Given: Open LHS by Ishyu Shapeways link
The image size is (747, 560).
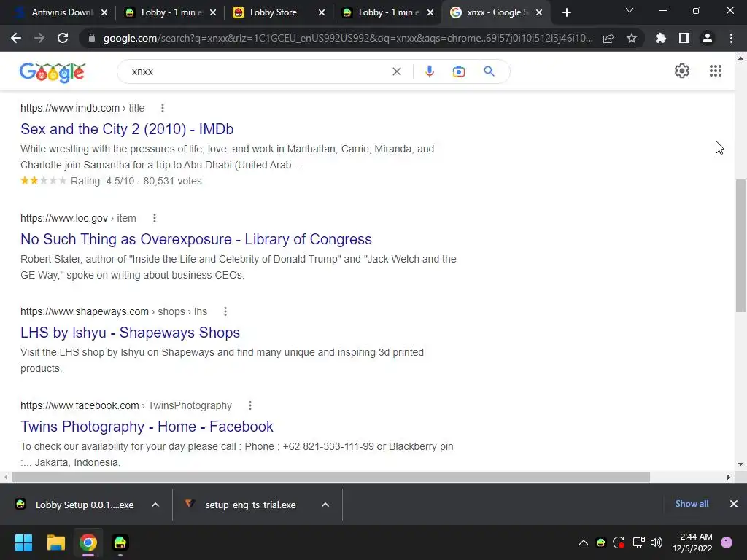Looking at the screenshot, I should (130, 332).
